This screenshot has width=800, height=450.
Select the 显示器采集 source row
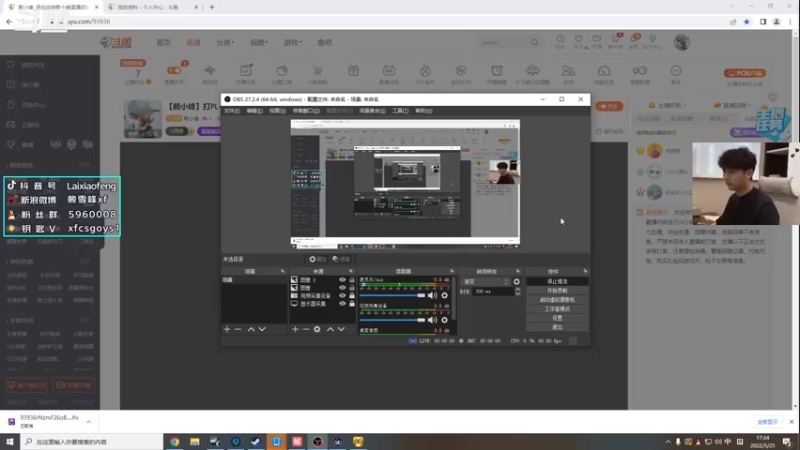322,304
